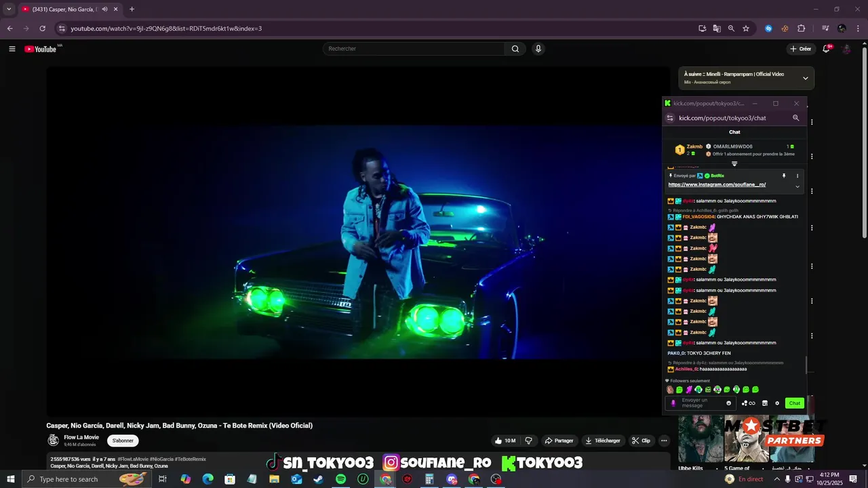Open the Flow La Movie channel avatar
868x488 pixels.
point(54,441)
